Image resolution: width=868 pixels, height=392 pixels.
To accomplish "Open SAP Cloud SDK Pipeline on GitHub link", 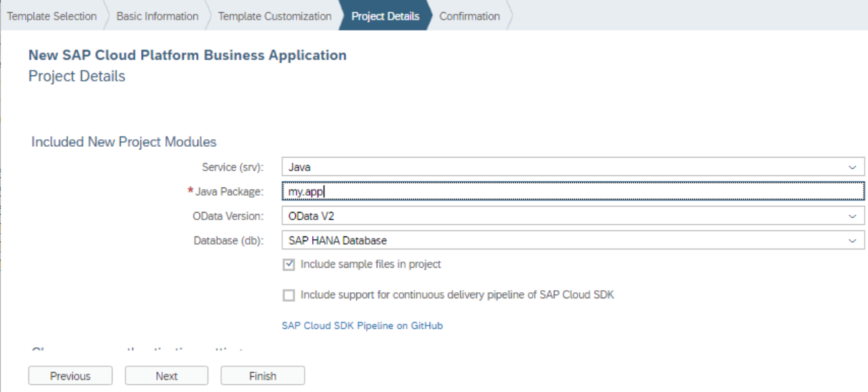I will (362, 326).
